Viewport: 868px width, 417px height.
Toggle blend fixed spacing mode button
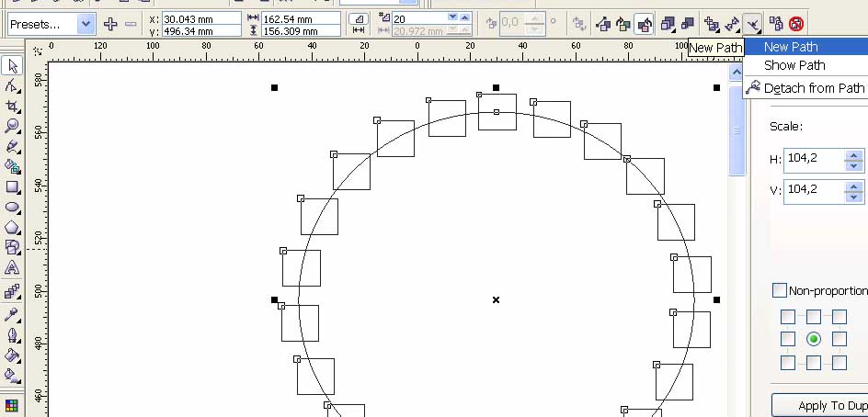(x=359, y=30)
